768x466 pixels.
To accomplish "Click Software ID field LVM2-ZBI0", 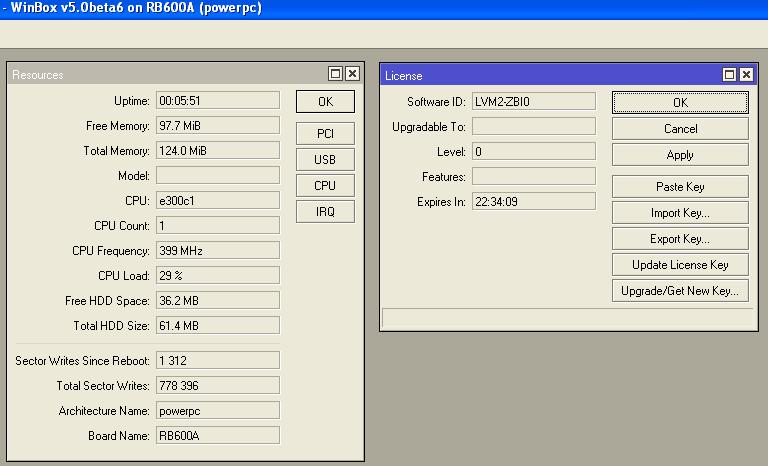I will (x=534, y=101).
